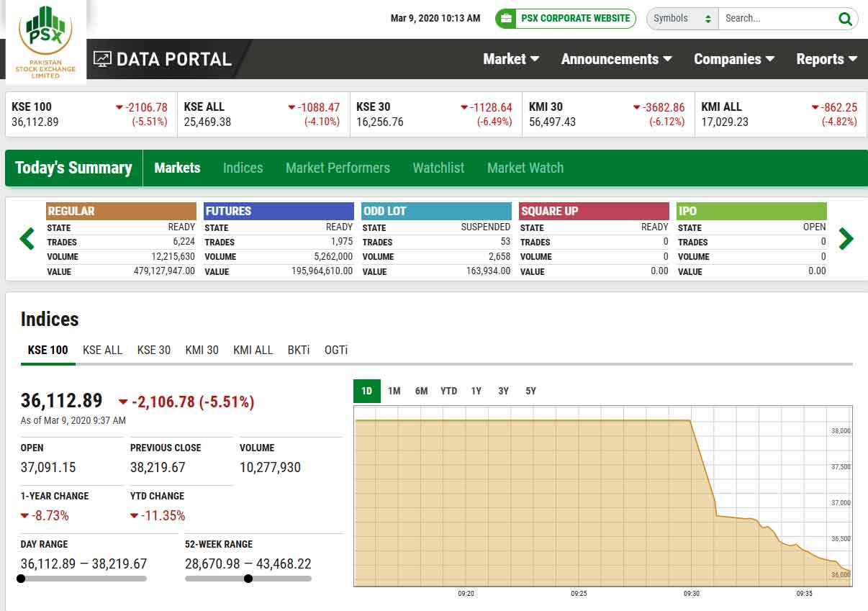Show previous market cards with left arrow
868x611 pixels.
click(27, 238)
